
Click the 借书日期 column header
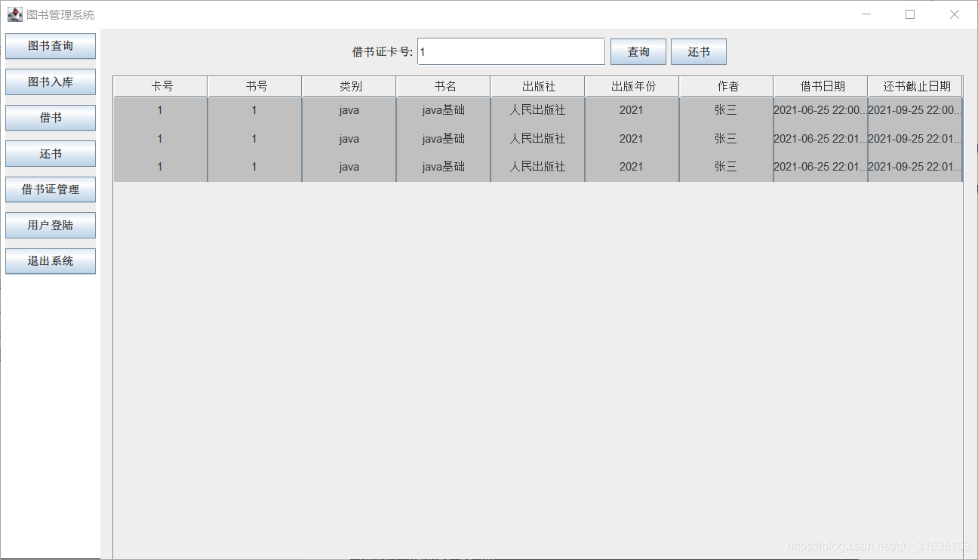[x=820, y=85]
